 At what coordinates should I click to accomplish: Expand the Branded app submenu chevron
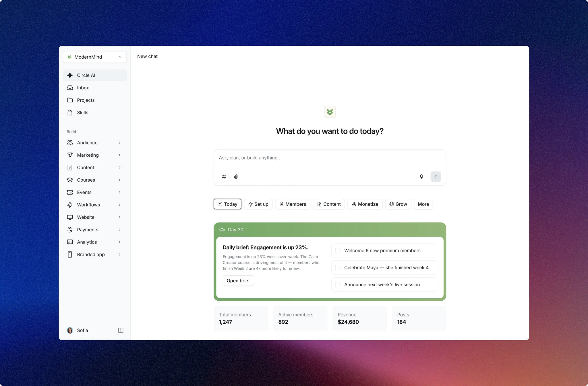pyautogui.click(x=119, y=254)
